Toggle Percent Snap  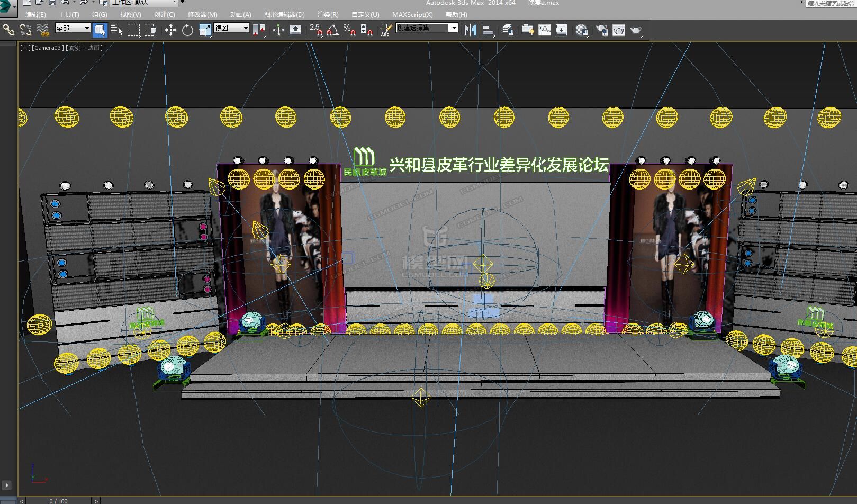(x=350, y=30)
